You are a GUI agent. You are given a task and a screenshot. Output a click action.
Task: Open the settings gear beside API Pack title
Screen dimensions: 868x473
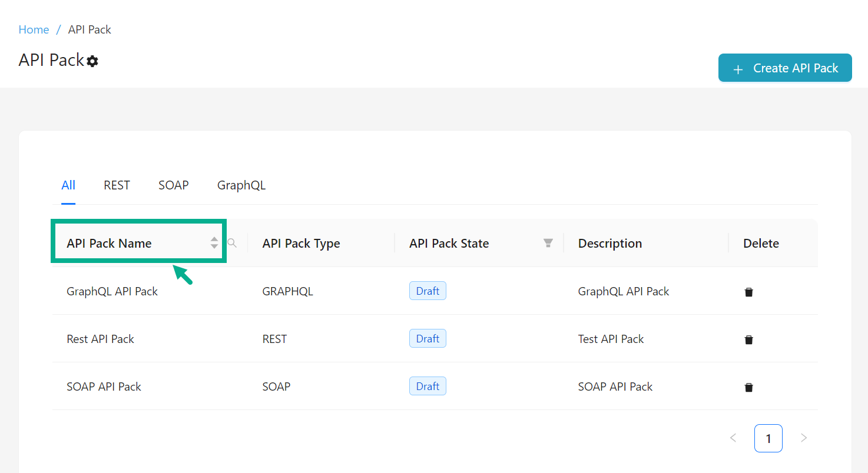92,61
